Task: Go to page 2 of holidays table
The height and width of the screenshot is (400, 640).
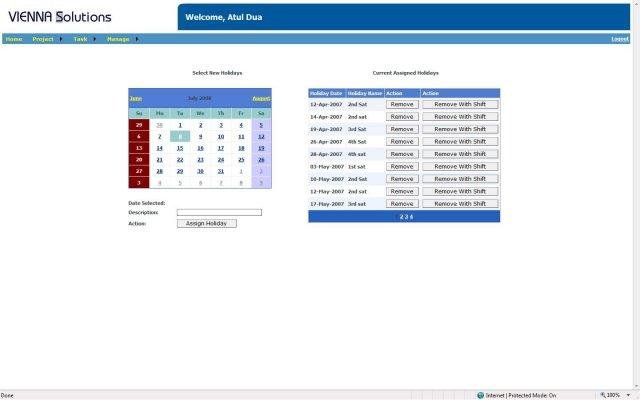Action: [402, 217]
